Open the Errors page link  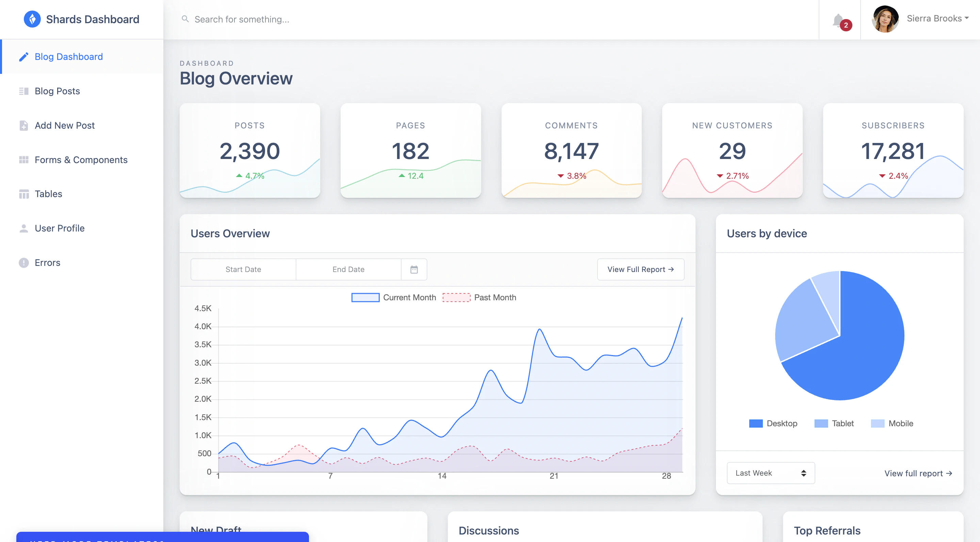tap(82, 262)
